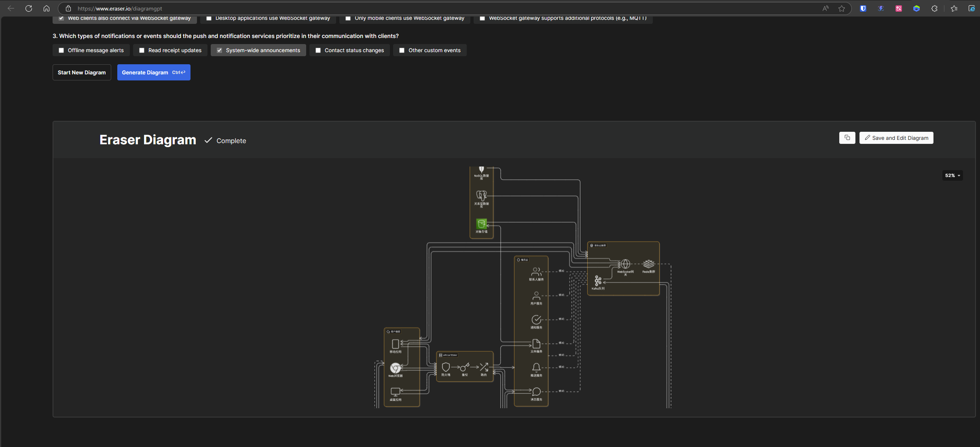This screenshot has width=980, height=447.
Task: Click the Web browser node in diagram
Action: point(395,368)
